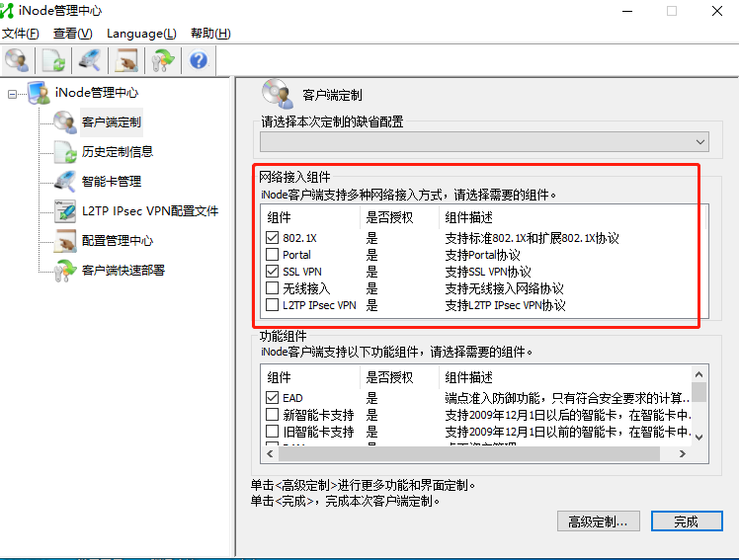Click the configuration management center toolbar icon
The height and width of the screenshot is (560, 739).
pos(126,60)
